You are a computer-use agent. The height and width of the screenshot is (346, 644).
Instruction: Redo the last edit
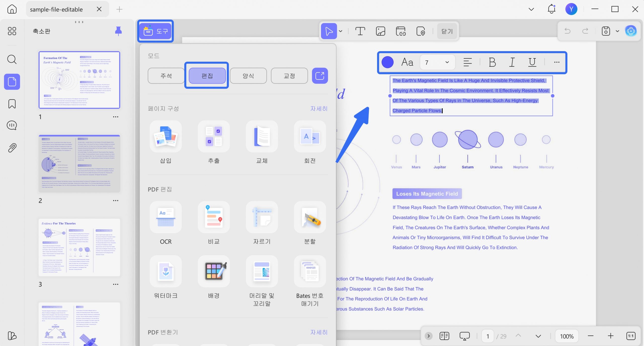point(585,31)
